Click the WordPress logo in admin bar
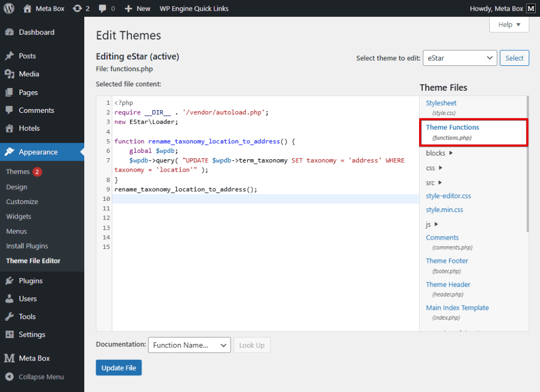Image resolution: width=540 pixels, height=392 pixels. point(8,8)
